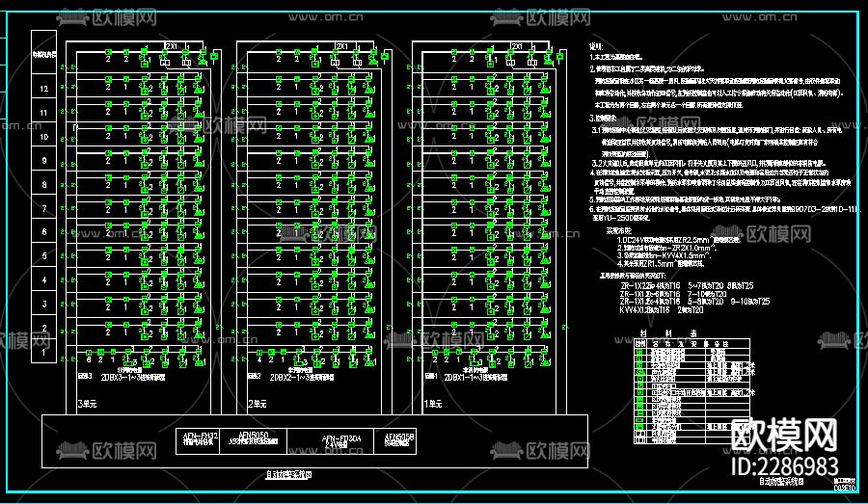The height and width of the screenshot is (504, 868).
Task: Select the '2DBX3-1~3' junction box label
Action: (x=133, y=378)
